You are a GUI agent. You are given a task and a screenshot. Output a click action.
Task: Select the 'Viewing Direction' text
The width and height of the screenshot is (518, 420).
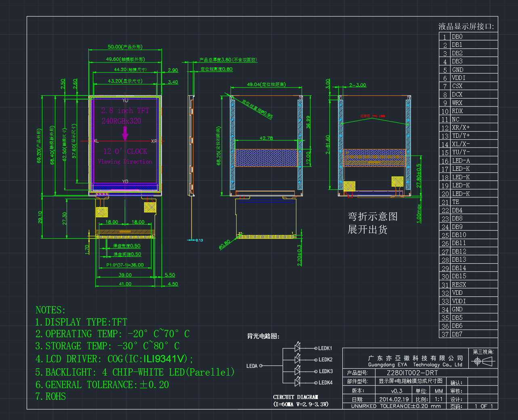pyautogui.click(x=125, y=162)
